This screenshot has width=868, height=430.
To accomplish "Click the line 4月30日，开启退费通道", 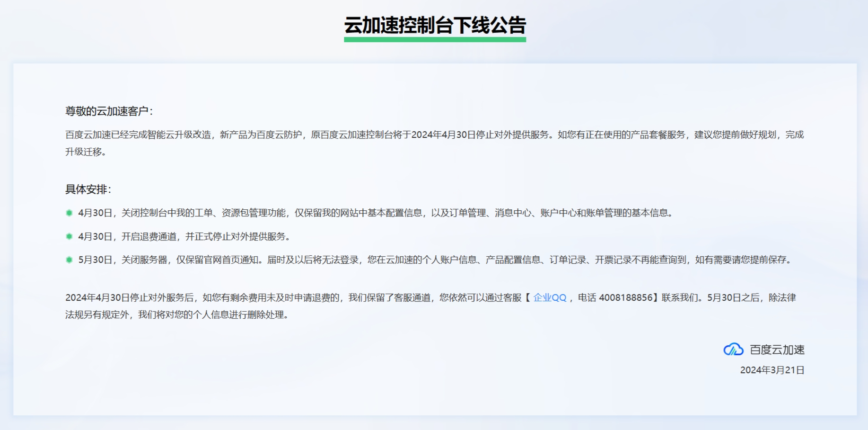I will (x=184, y=236).
